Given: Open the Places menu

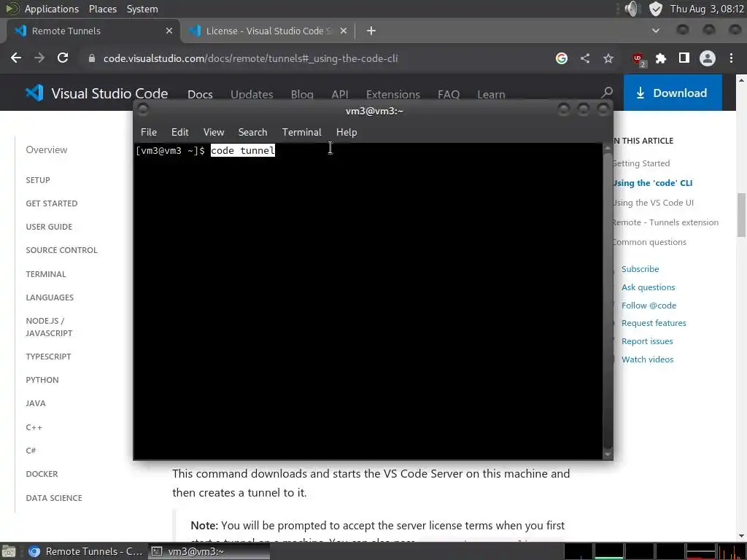Looking at the screenshot, I should [x=102, y=9].
